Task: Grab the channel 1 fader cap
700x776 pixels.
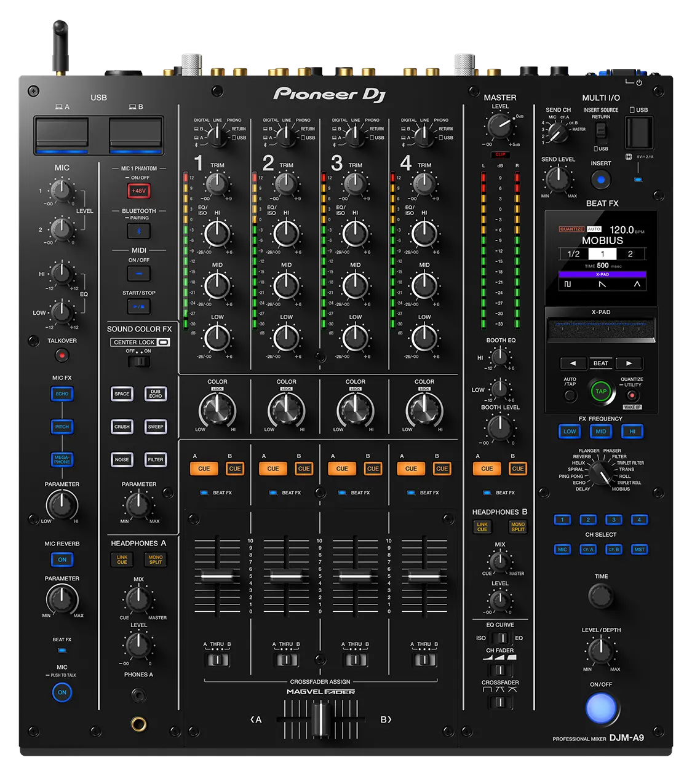Action: coord(217,576)
